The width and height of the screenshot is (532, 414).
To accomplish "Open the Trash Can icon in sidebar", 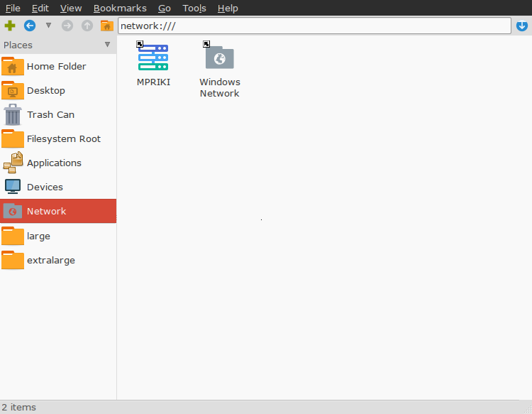I will point(13,114).
